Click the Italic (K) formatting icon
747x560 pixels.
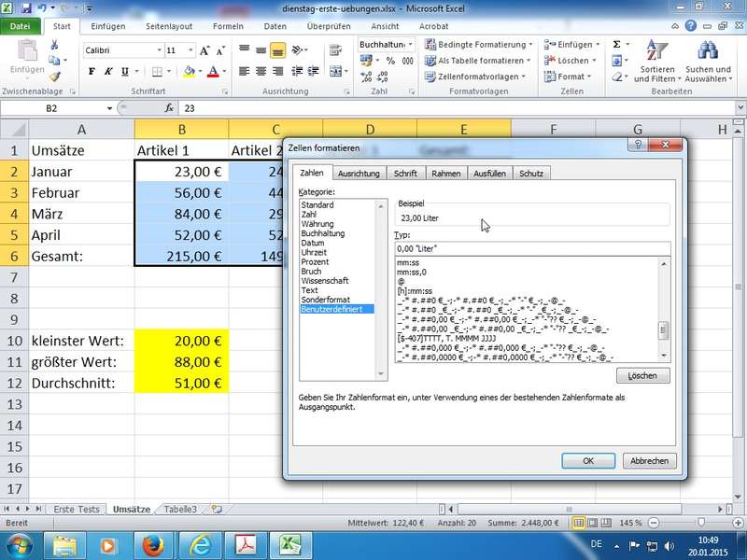point(108,71)
